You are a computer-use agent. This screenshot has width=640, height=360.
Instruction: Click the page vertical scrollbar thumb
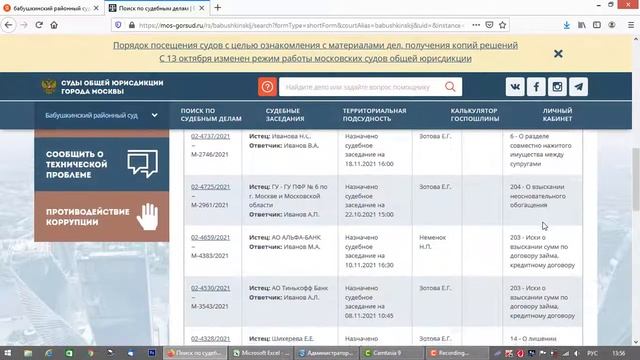pos(636,180)
